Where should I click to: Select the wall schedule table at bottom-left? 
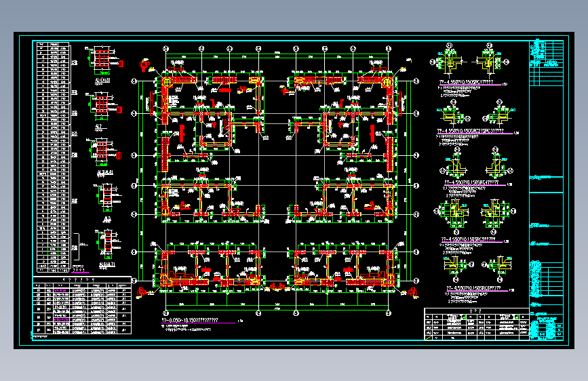point(82,305)
